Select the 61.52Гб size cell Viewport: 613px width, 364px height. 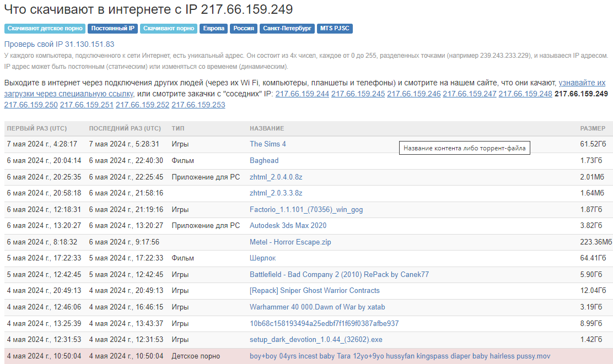593,144
